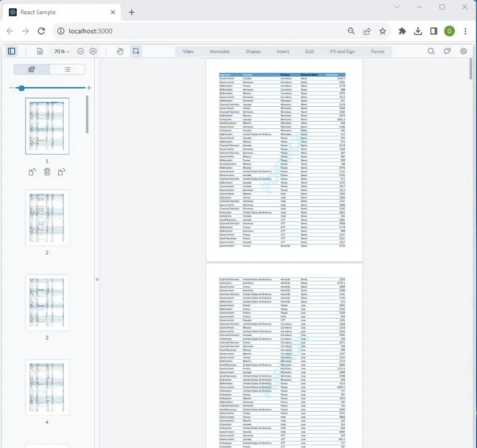477x448 pixels.
Task: Switch to the Fill and Sign tab
Action: point(342,51)
